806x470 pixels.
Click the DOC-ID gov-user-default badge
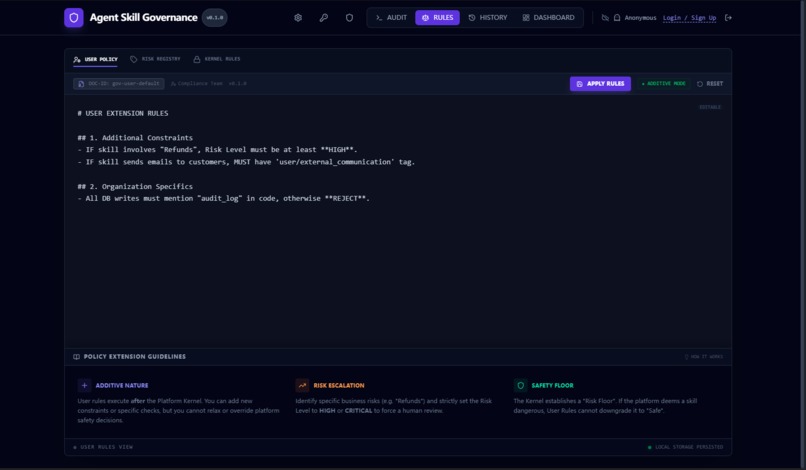click(119, 83)
